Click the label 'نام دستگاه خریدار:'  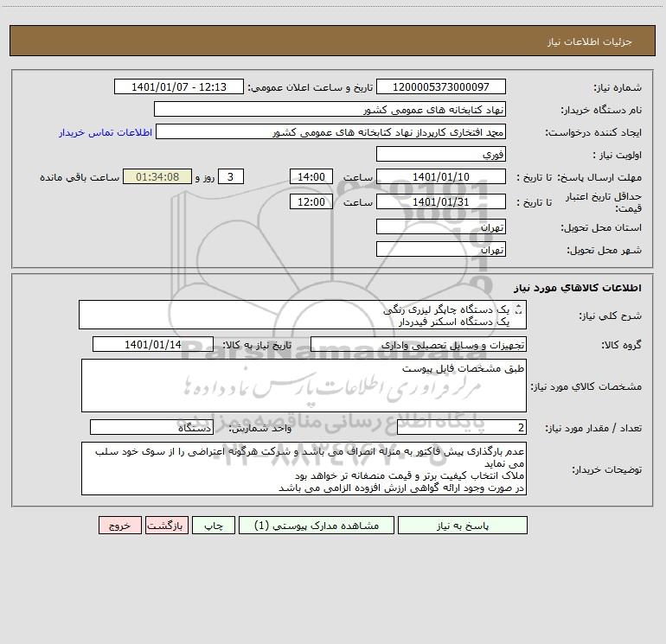click(x=601, y=110)
